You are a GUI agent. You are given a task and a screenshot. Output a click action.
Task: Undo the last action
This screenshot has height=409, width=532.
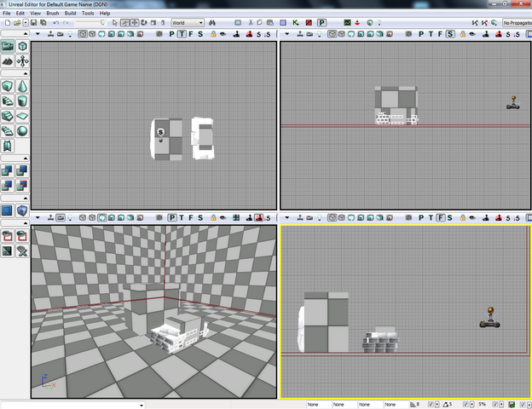(x=56, y=23)
